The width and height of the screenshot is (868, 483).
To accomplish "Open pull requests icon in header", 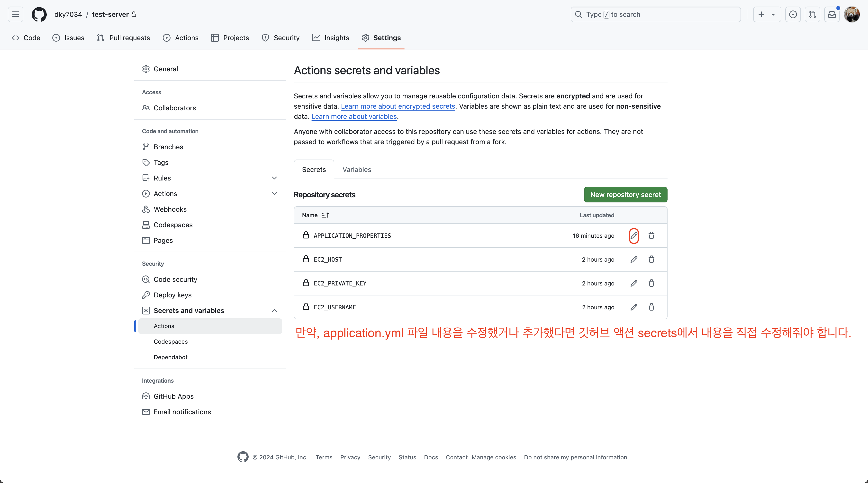I will tap(812, 15).
